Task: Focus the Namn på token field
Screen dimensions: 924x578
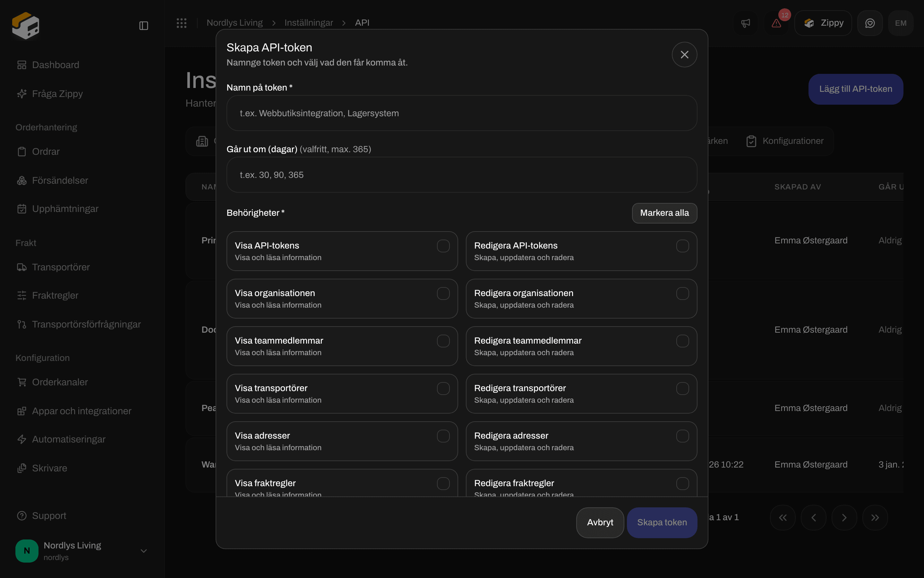Action: pos(462,113)
